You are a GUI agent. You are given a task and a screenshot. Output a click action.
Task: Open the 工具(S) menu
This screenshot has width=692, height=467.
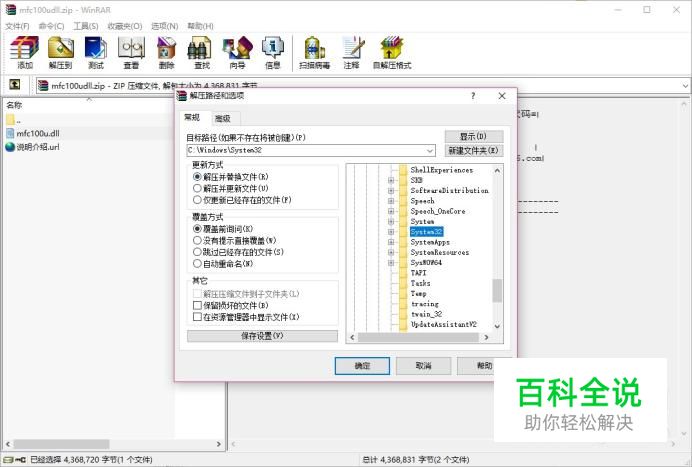(x=86, y=26)
